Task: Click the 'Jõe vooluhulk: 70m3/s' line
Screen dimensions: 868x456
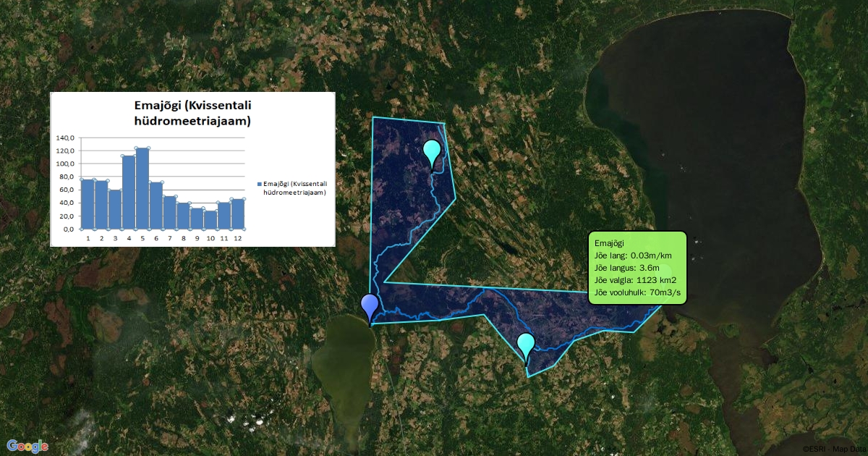Action: pyautogui.click(x=637, y=292)
